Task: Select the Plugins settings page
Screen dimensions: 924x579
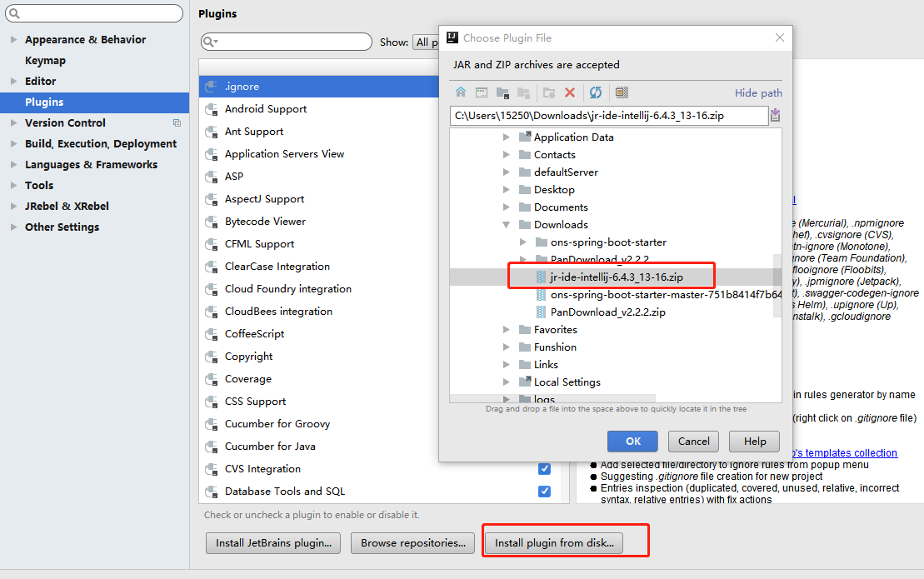Action: pos(94,102)
